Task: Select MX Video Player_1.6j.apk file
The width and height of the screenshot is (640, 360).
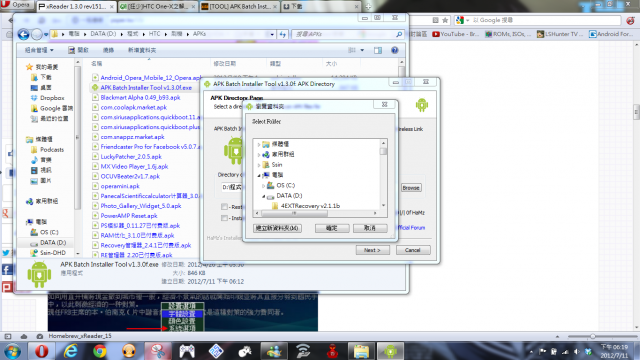Action: (x=134, y=167)
